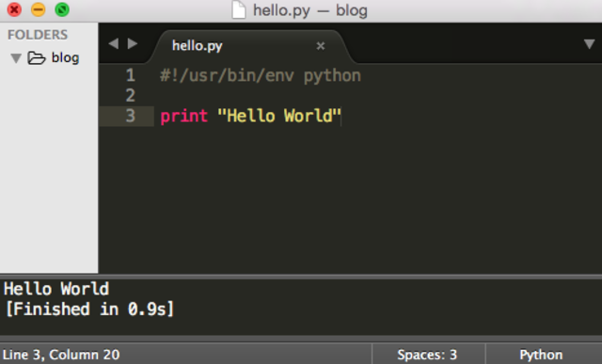
Task: Close the hello.py tab
Action: 321,46
